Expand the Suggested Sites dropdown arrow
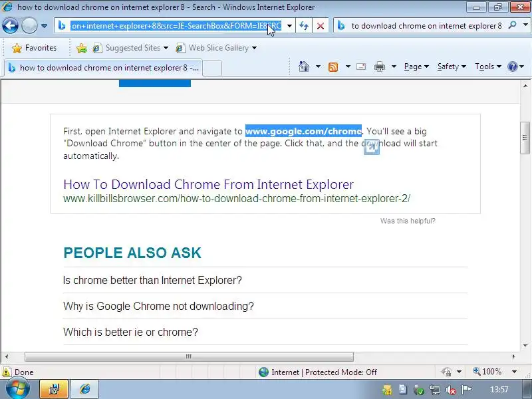The width and height of the screenshot is (532, 399). (166, 48)
